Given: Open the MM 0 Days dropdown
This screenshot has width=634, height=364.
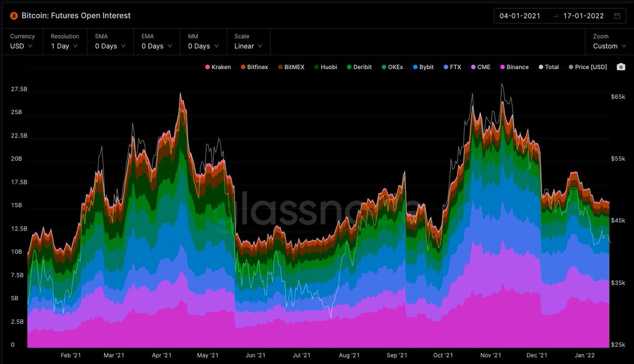Looking at the screenshot, I should (x=203, y=42).
